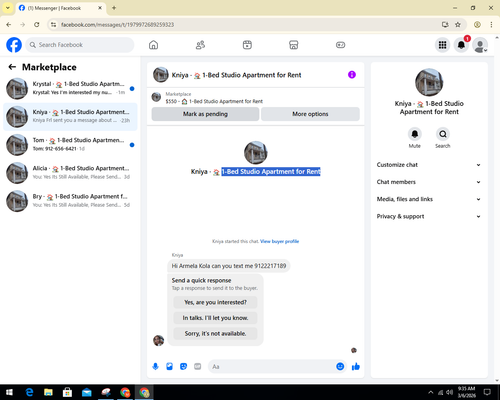This screenshot has height=400, width=500.
Task: Send quick response 'Yes, are you interested?'
Action: tap(215, 302)
